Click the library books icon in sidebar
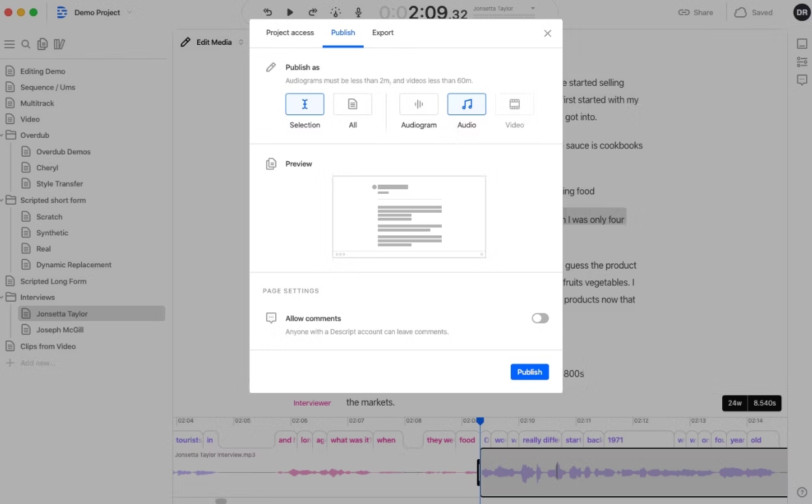The height and width of the screenshot is (504, 812). click(59, 44)
